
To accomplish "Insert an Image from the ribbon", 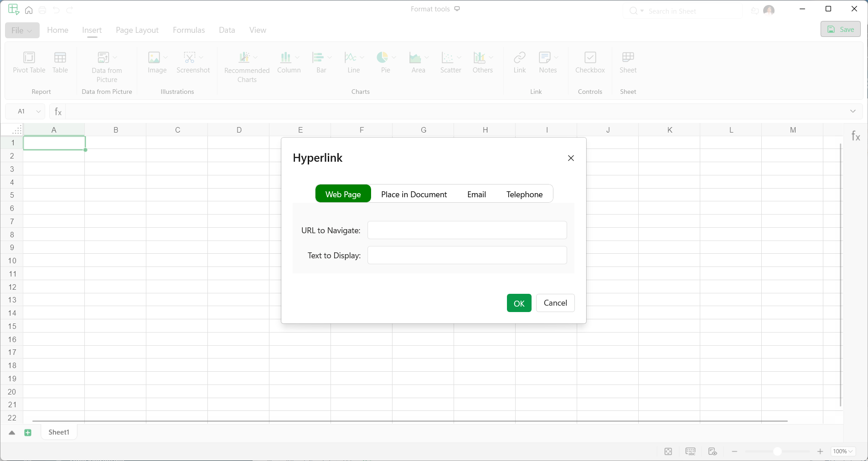I will pos(154,57).
